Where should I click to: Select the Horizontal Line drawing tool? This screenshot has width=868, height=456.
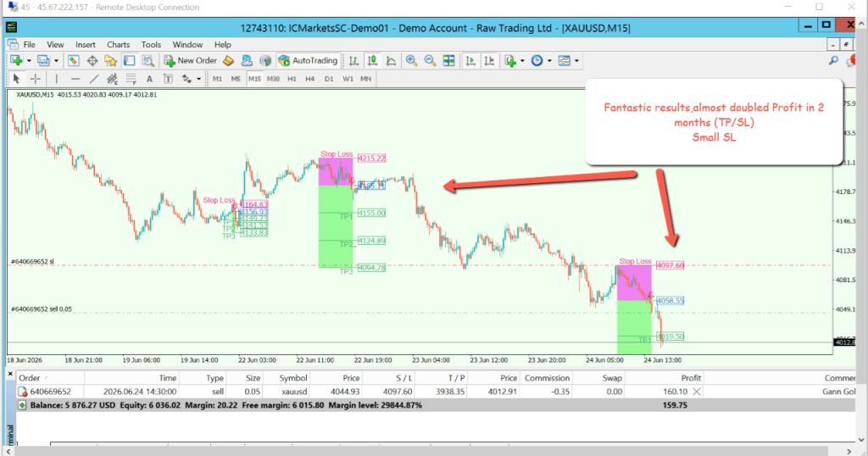point(75,79)
